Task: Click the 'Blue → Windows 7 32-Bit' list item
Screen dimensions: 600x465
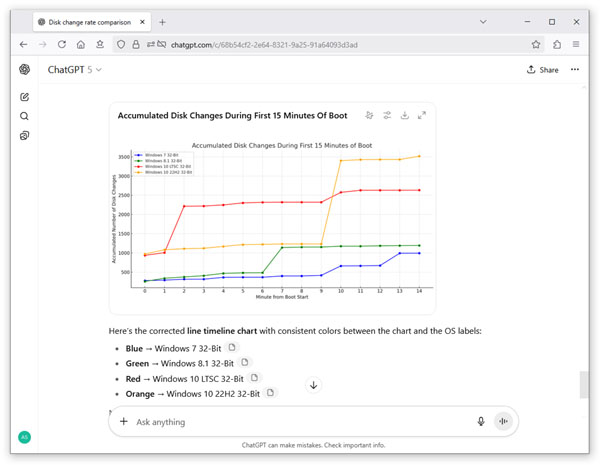Action: pyautogui.click(x=173, y=348)
